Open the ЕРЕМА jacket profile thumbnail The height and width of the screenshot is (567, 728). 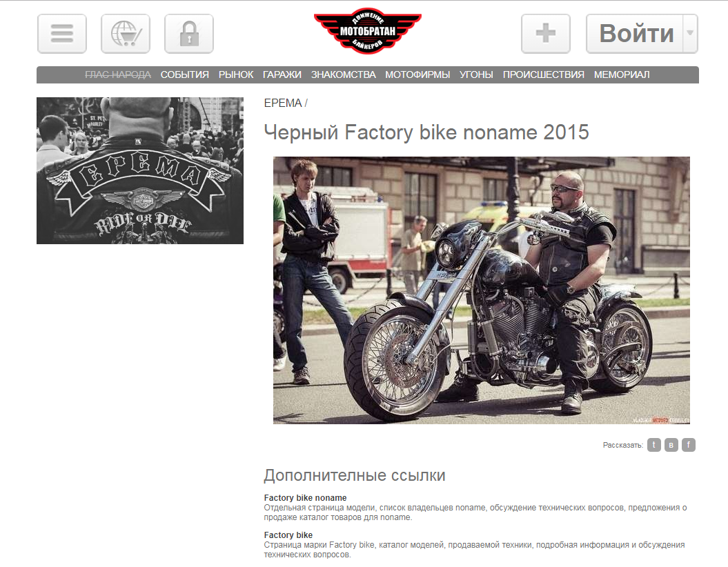click(x=140, y=170)
